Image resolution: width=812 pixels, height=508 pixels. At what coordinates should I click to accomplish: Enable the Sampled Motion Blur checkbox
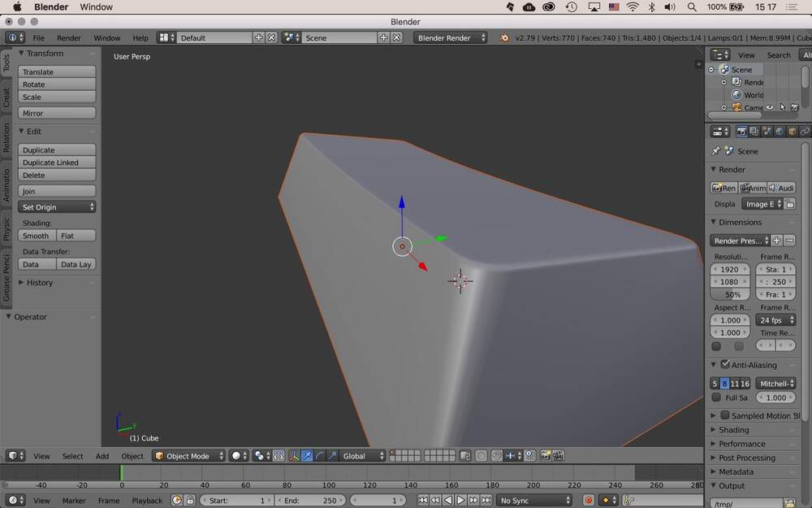(x=725, y=415)
